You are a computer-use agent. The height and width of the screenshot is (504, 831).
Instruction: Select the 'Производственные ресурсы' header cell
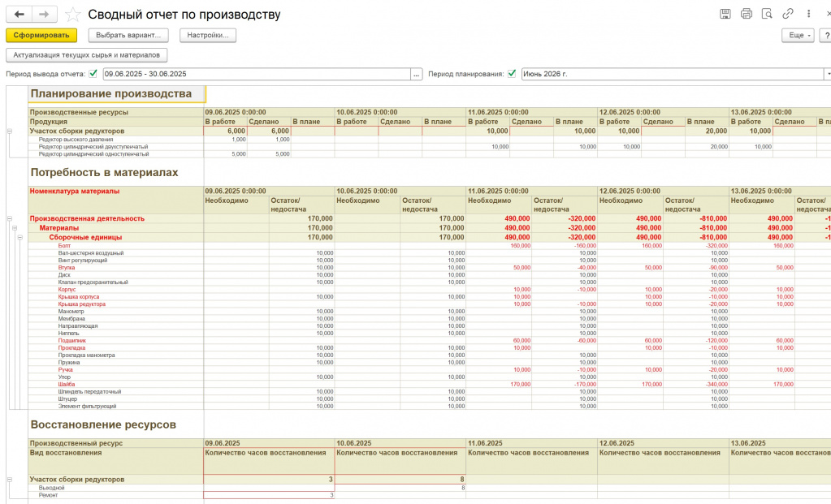click(116, 112)
